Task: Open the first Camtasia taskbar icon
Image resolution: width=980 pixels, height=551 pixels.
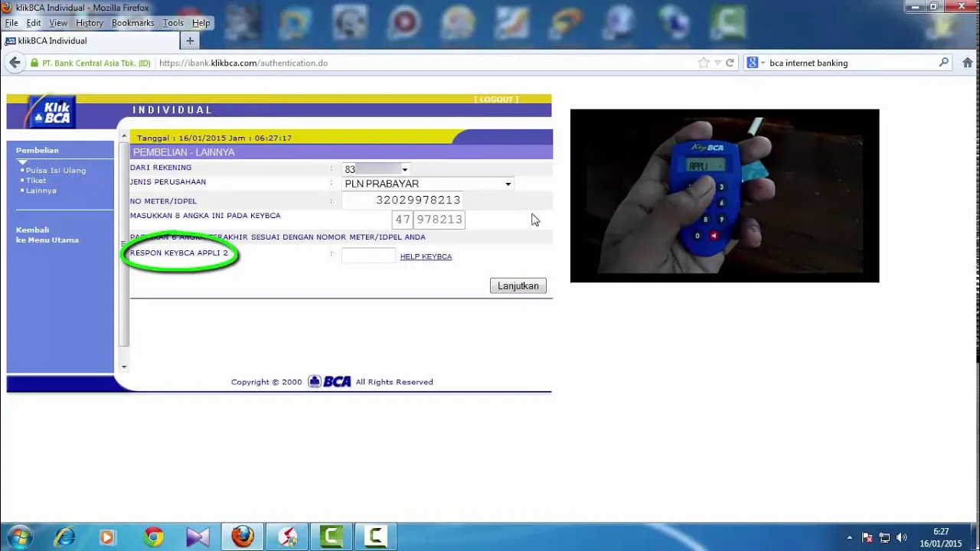Action: (x=332, y=537)
